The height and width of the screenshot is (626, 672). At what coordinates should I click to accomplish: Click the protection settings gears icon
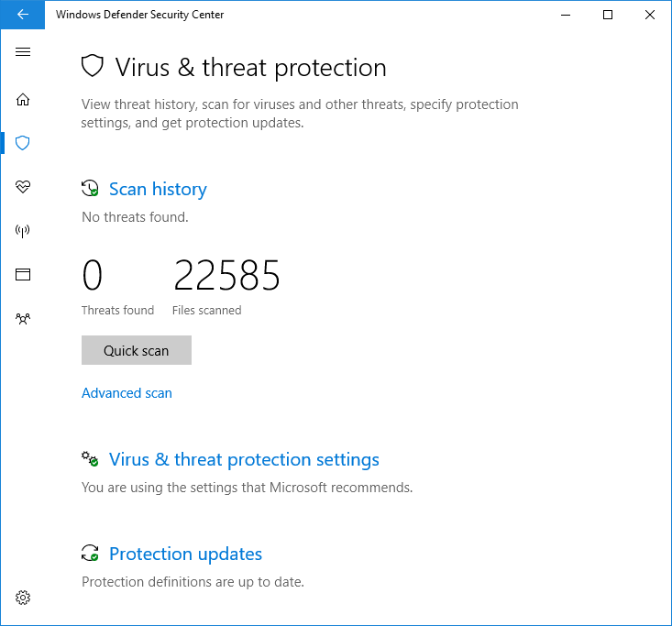pyautogui.click(x=90, y=458)
